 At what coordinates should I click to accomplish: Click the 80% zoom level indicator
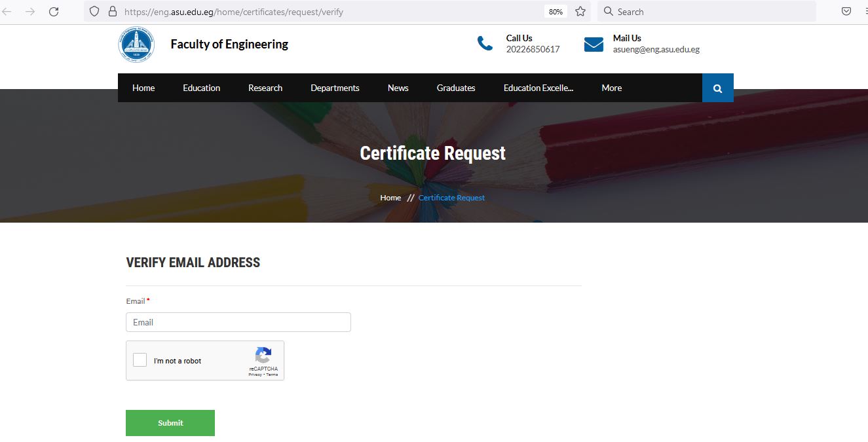point(556,12)
